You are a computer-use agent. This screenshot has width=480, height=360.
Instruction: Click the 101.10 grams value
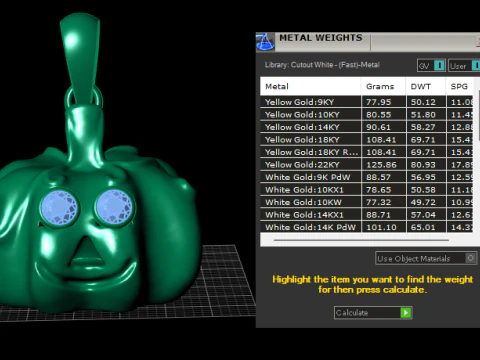click(381, 227)
